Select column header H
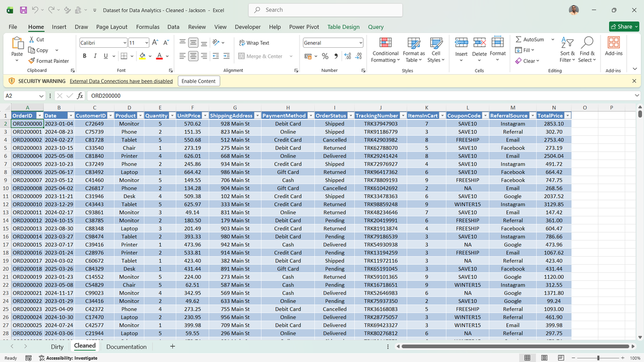The width and height of the screenshot is (644, 362). (288, 108)
